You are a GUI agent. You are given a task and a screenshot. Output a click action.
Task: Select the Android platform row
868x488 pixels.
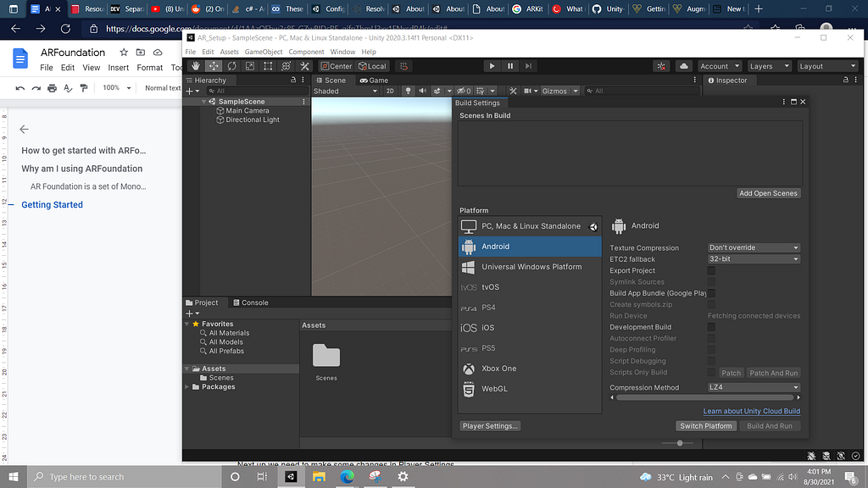click(x=530, y=247)
